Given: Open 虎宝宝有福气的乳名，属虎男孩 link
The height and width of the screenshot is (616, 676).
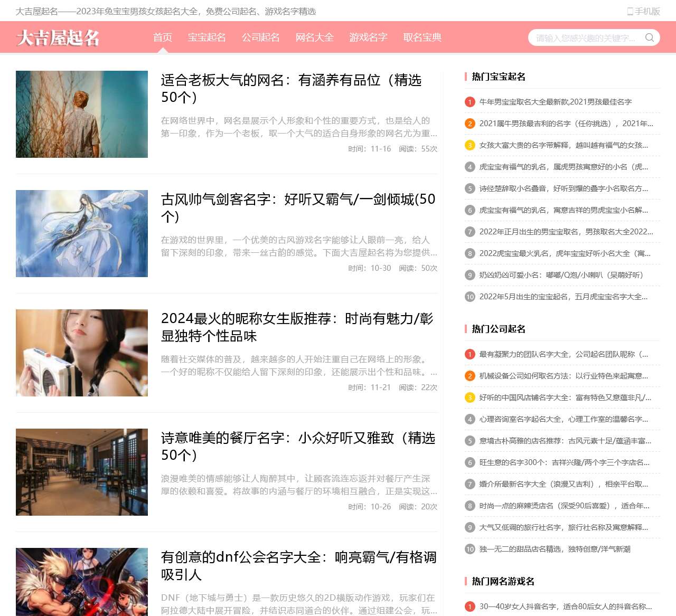Looking at the screenshot, I should click(x=564, y=167).
